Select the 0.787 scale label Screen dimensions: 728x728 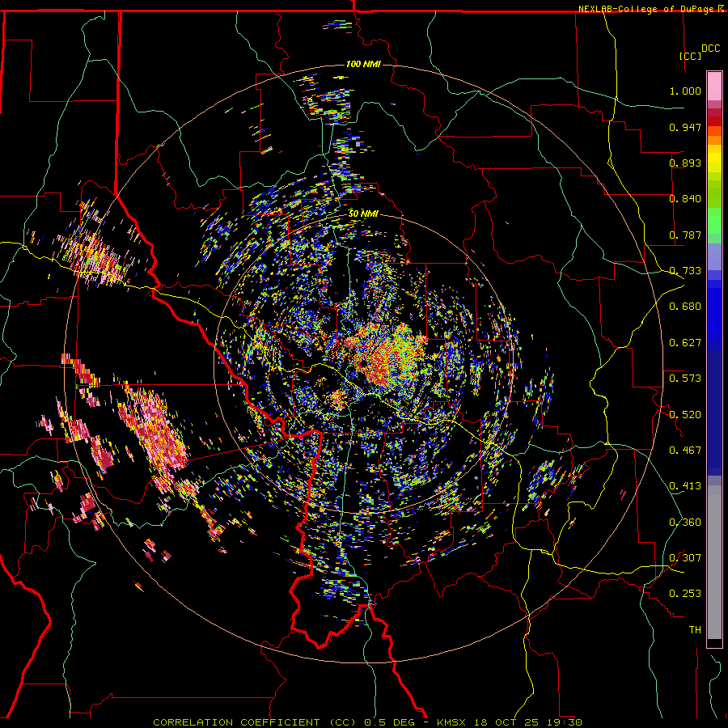(685, 235)
